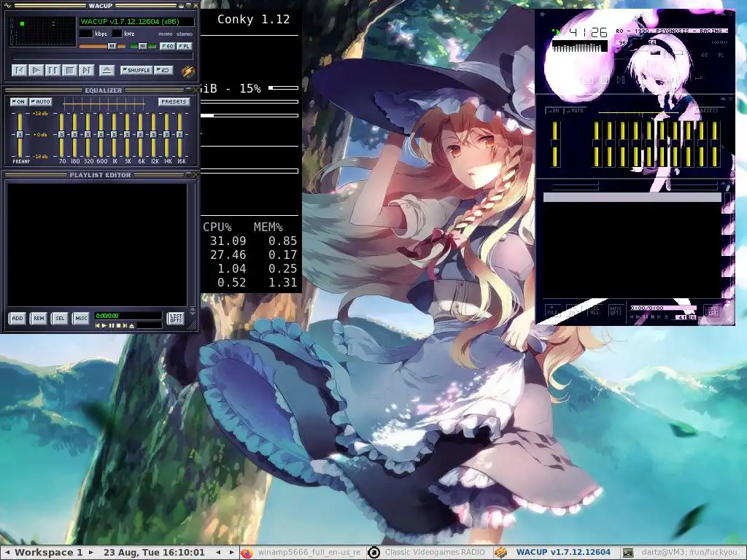Open SEL menu in Playlist Editor
This screenshot has width=747, height=560.
pos(60,318)
